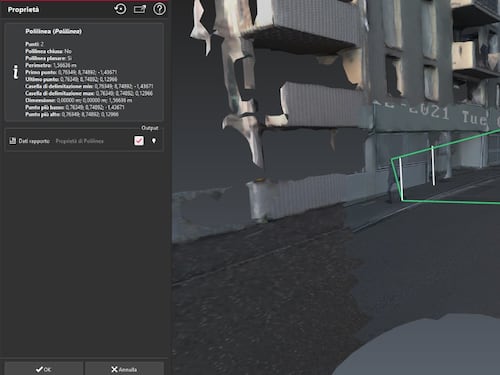Click the 'Proprietà' panel title

(x=23, y=10)
